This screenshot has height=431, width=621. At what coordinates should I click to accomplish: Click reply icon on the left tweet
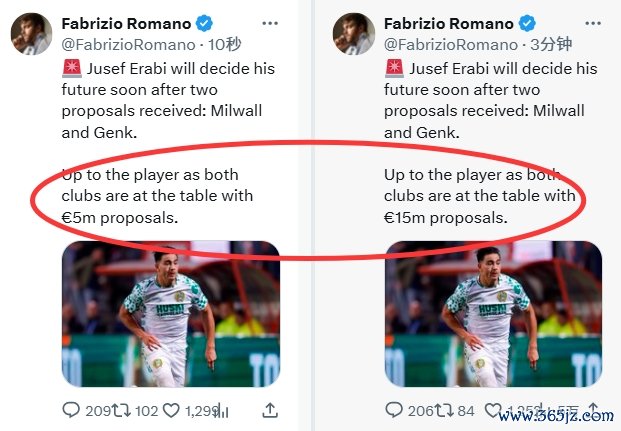[x=71, y=410]
